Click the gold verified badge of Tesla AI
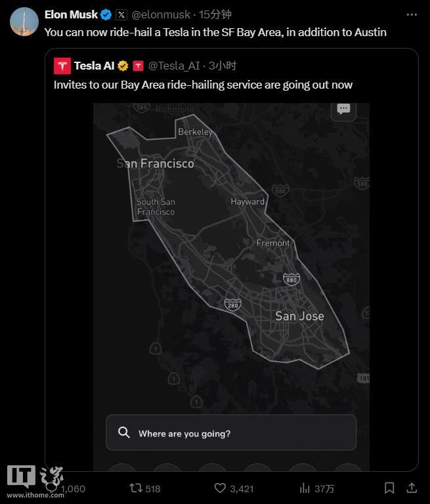This screenshot has height=504, width=430. pyautogui.click(x=123, y=66)
